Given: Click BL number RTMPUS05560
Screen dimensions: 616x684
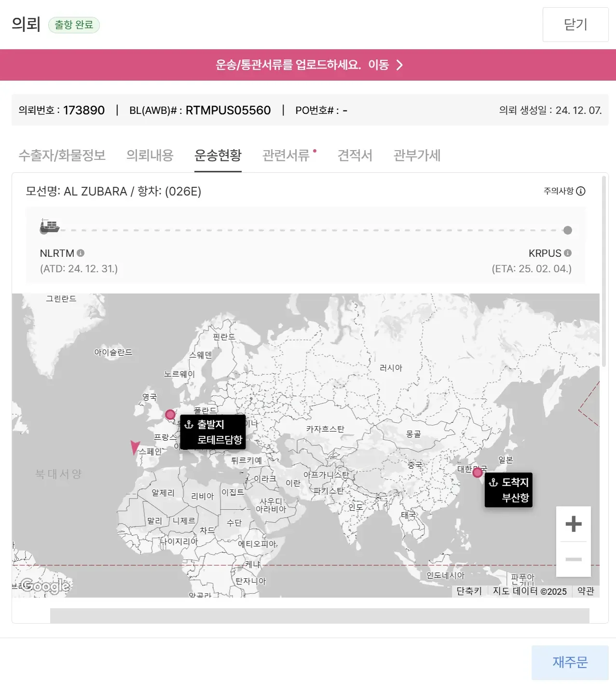Looking at the screenshot, I should click(228, 111).
